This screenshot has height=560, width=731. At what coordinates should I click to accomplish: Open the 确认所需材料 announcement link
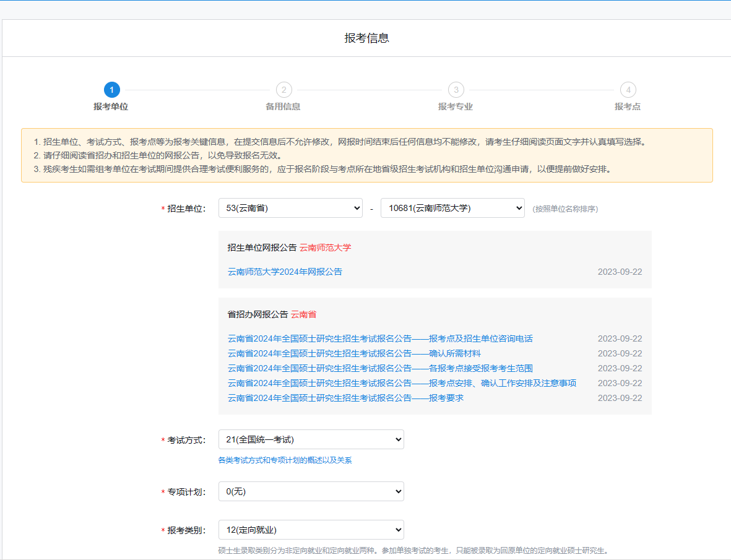coord(354,353)
